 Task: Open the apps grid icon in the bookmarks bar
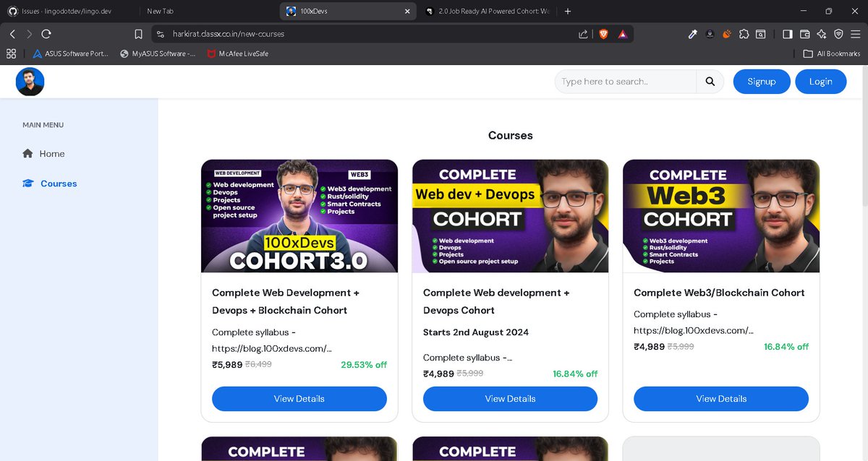11,53
